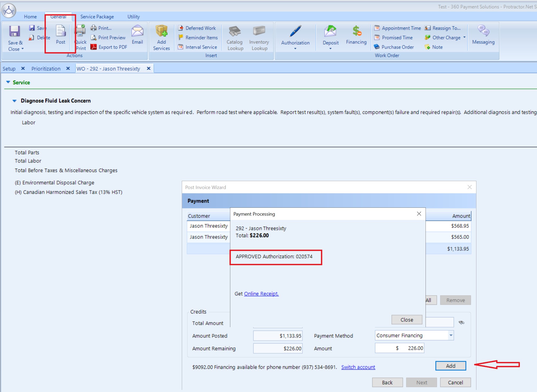This screenshot has width=537, height=392.
Task: Open the Print... dialog icon
Action: tap(94, 28)
